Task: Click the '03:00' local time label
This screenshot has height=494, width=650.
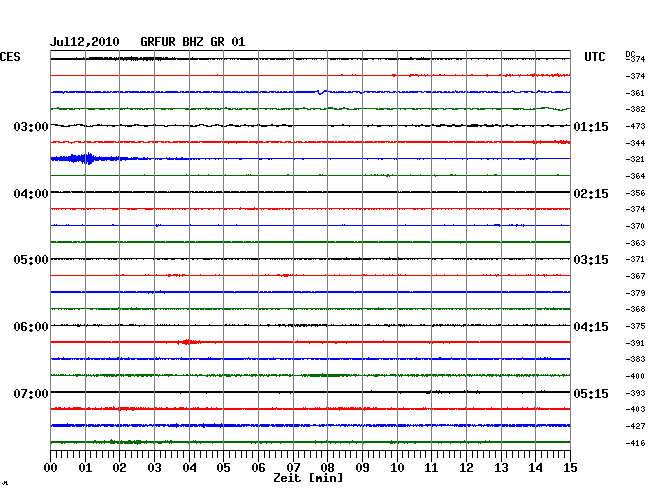Action: [31, 126]
